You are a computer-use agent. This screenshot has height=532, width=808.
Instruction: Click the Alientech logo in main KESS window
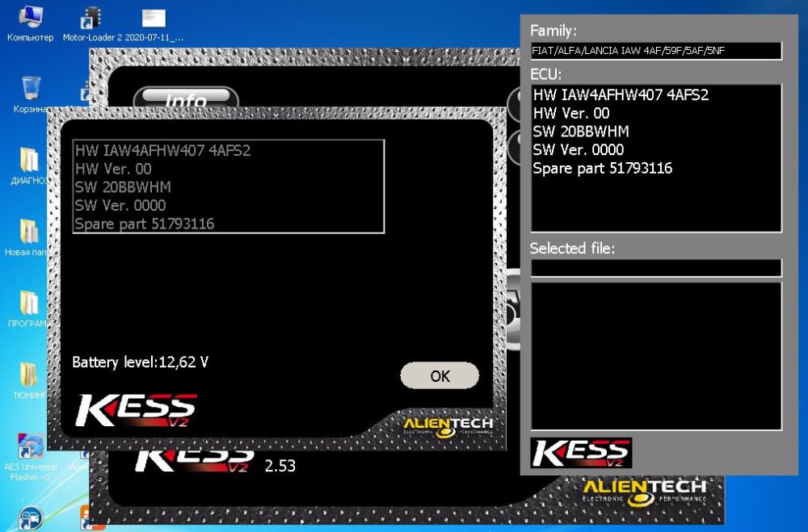pos(644,492)
